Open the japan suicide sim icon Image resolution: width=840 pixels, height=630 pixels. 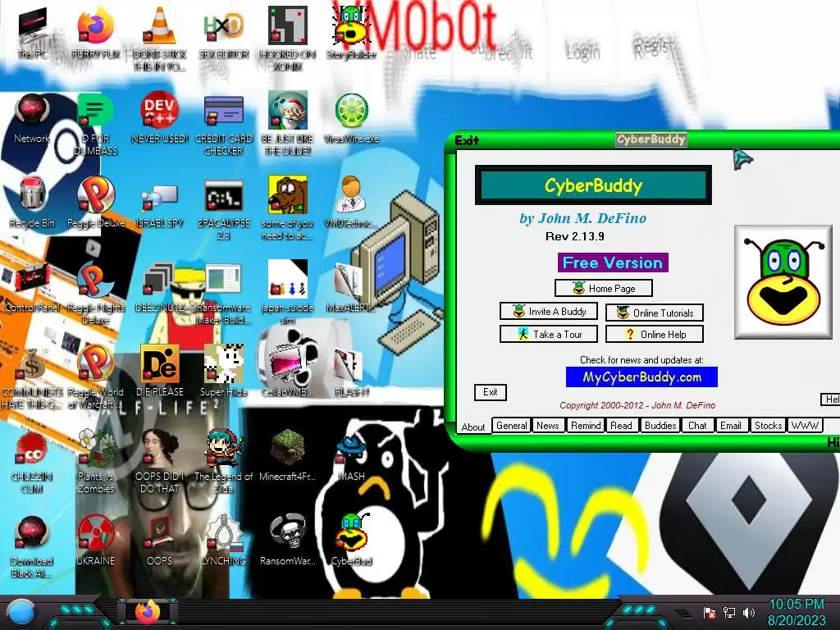click(x=288, y=294)
